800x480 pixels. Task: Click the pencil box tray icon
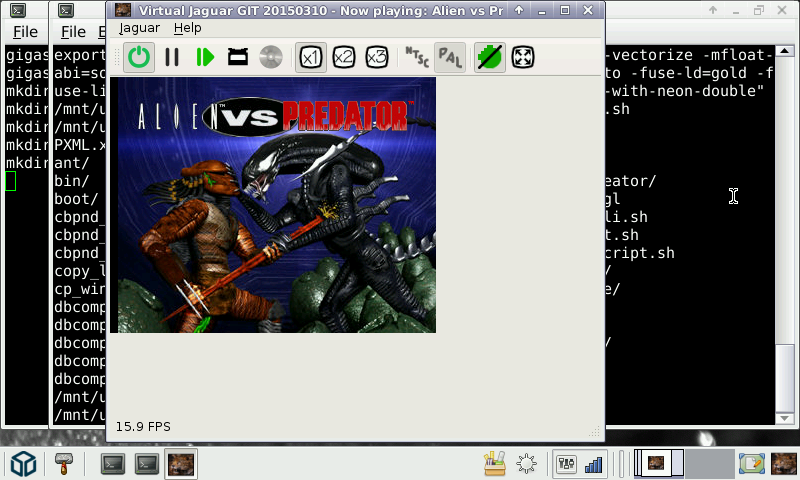point(494,464)
